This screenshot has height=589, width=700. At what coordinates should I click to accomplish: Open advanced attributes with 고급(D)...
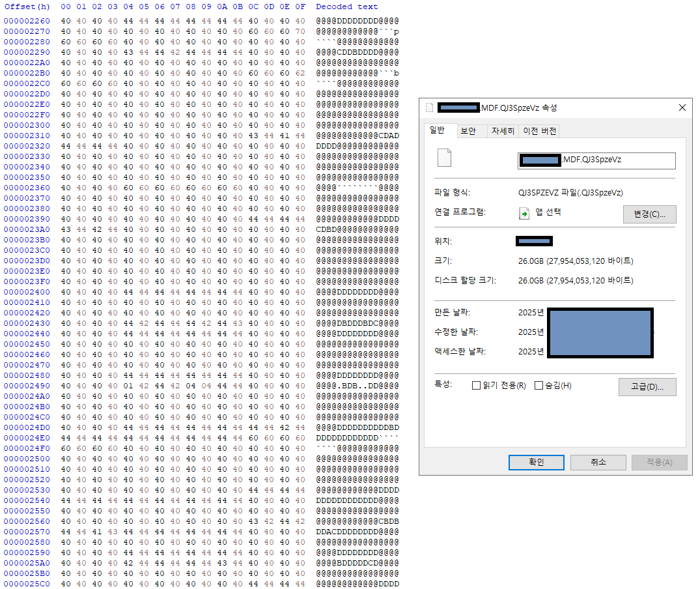coord(647,387)
